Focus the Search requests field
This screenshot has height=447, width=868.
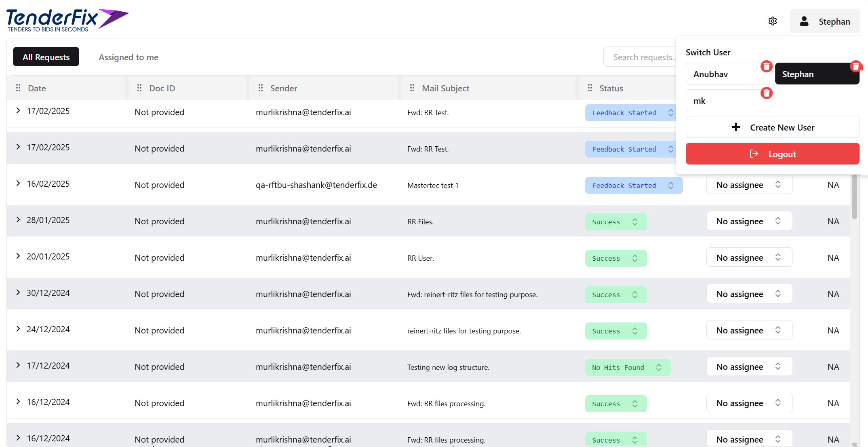coord(639,57)
